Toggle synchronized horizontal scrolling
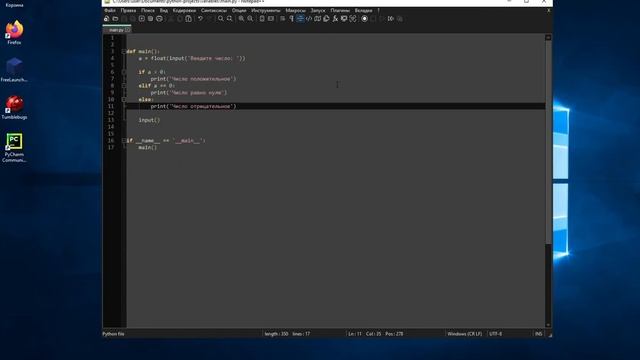640x360 pixels. (x=271, y=19)
